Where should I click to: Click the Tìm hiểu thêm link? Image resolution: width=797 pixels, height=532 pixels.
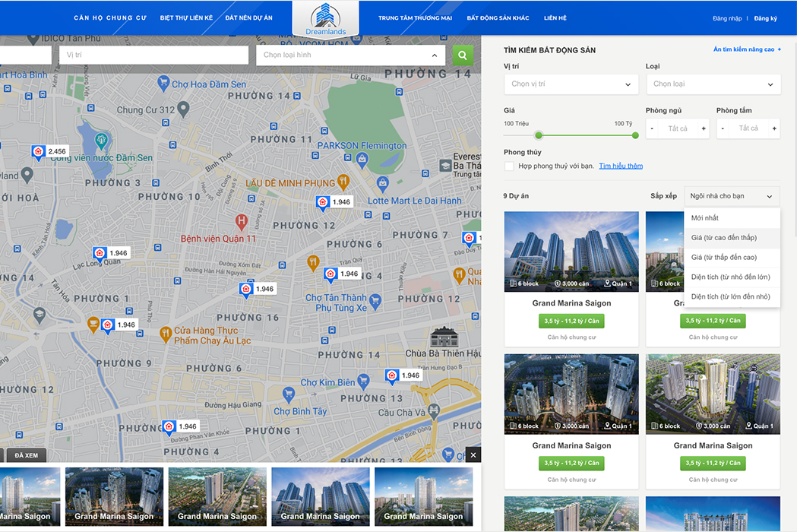621,166
